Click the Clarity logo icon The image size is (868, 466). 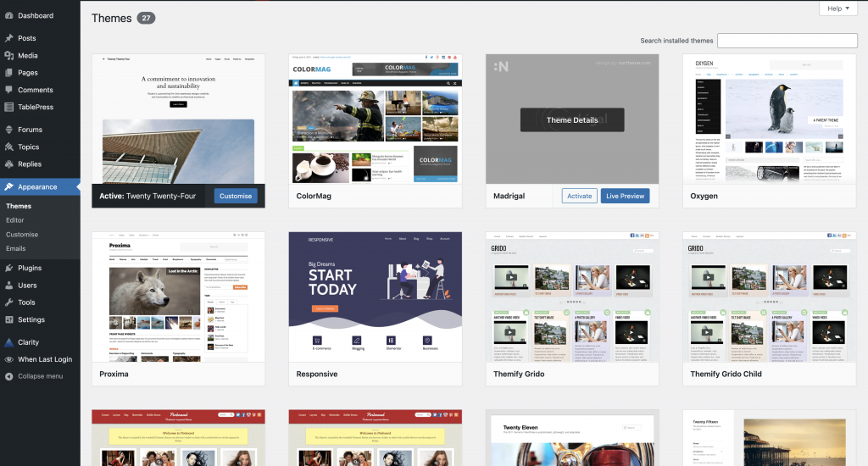8,342
